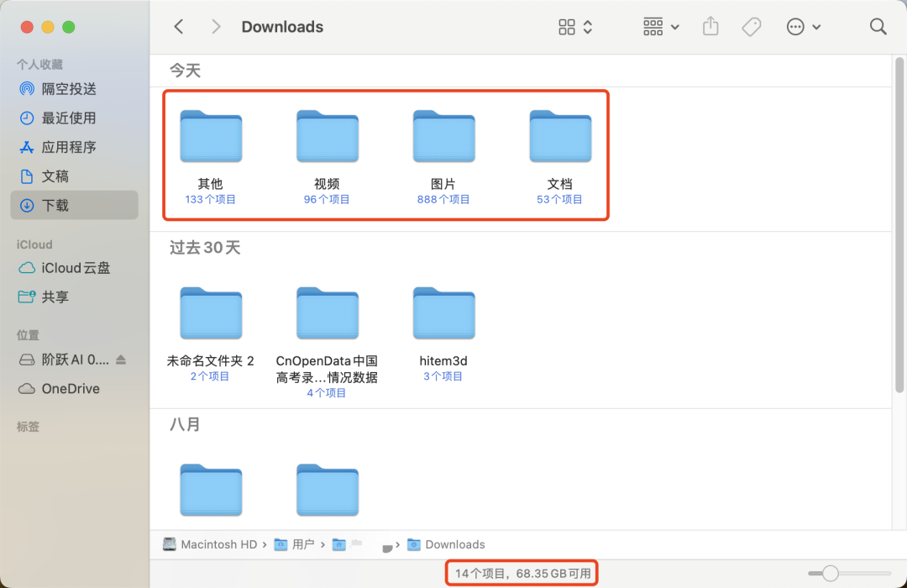This screenshot has width=907, height=588.
Task: Go back with the left chevron
Action: pos(179,27)
